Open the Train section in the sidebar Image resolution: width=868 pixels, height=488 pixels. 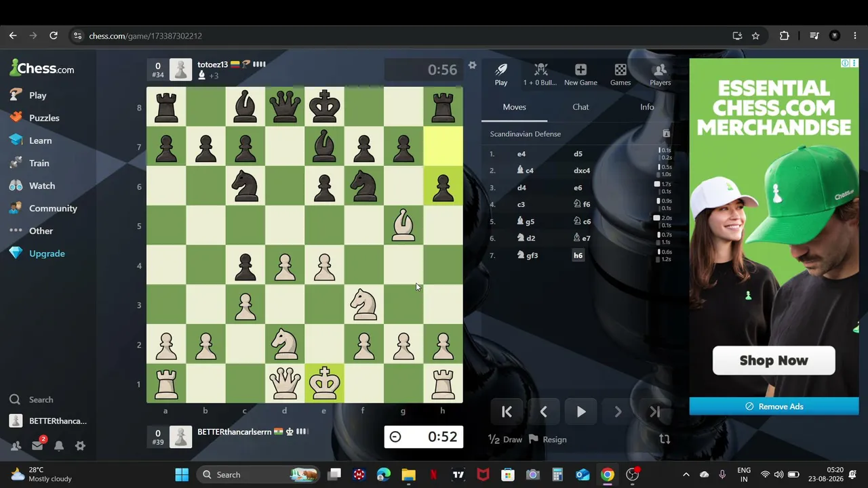click(x=29, y=163)
